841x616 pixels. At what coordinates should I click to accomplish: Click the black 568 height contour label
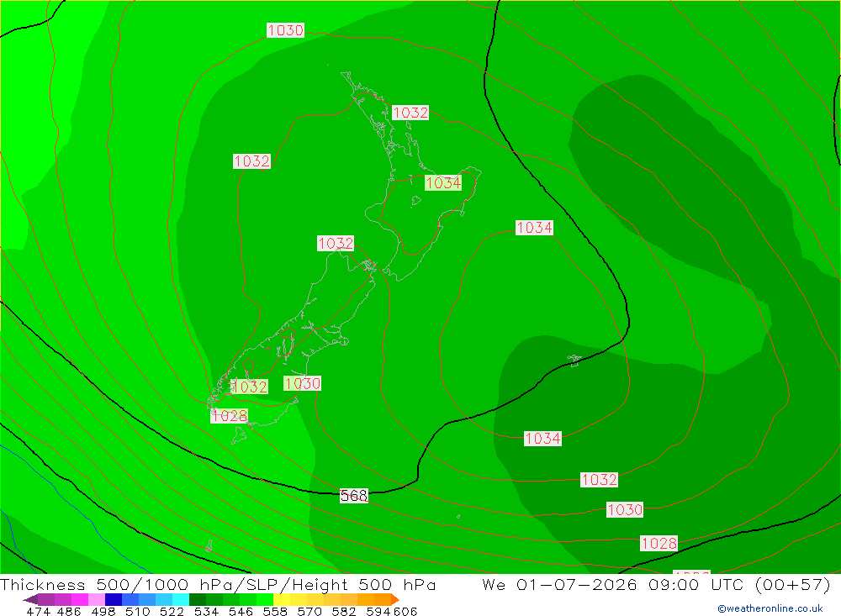point(354,496)
